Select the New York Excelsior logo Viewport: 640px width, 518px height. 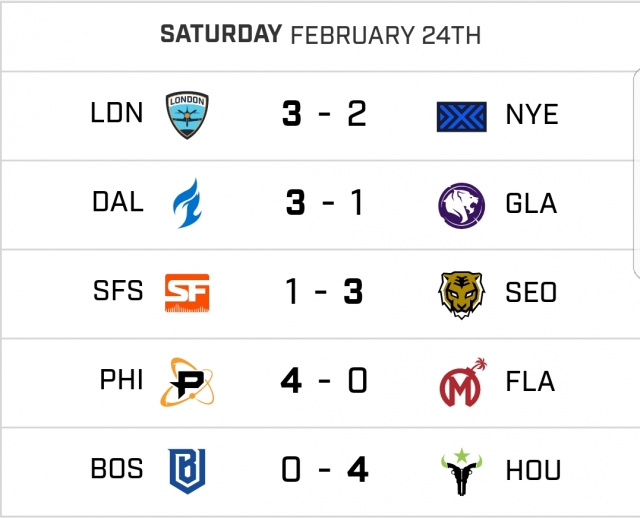pyautogui.click(x=462, y=116)
